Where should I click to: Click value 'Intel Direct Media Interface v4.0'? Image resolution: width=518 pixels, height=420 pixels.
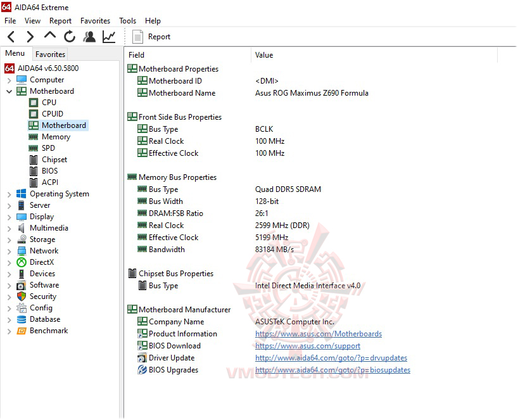tap(308, 286)
